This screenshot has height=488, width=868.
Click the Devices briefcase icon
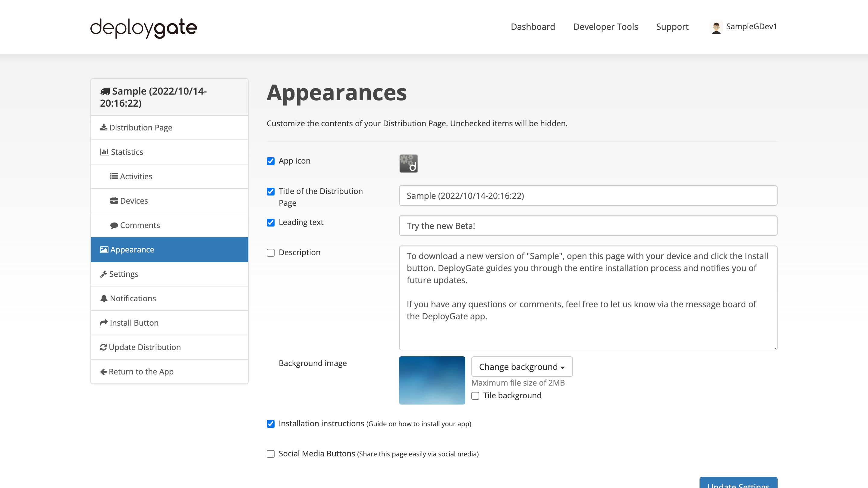pos(115,200)
